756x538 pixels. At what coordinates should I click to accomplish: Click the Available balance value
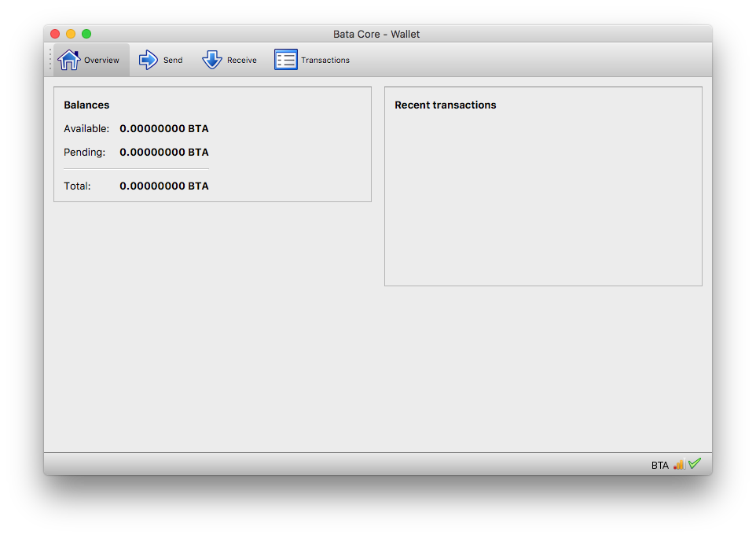pyautogui.click(x=164, y=129)
